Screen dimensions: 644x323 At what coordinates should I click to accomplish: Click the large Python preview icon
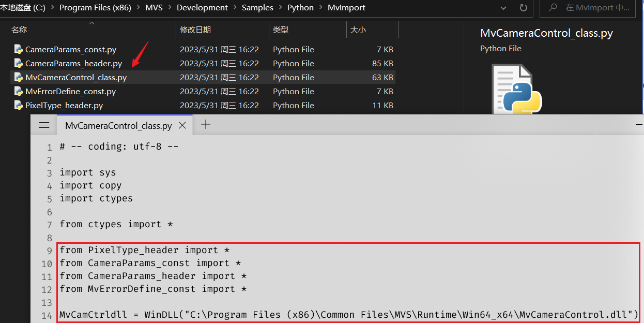[x=516, y=89]
